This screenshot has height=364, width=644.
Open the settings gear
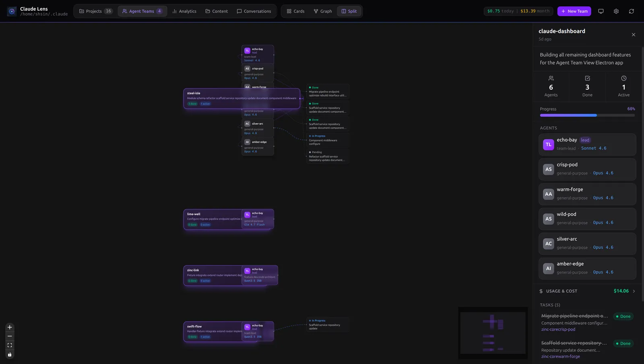pyautogui.click(x=616, y=11)
